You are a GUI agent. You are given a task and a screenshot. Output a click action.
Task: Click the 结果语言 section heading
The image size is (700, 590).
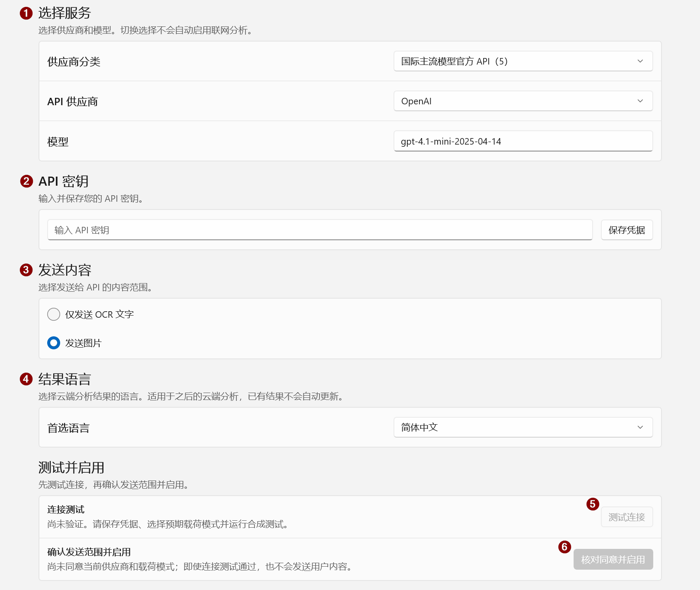point(65,379)
